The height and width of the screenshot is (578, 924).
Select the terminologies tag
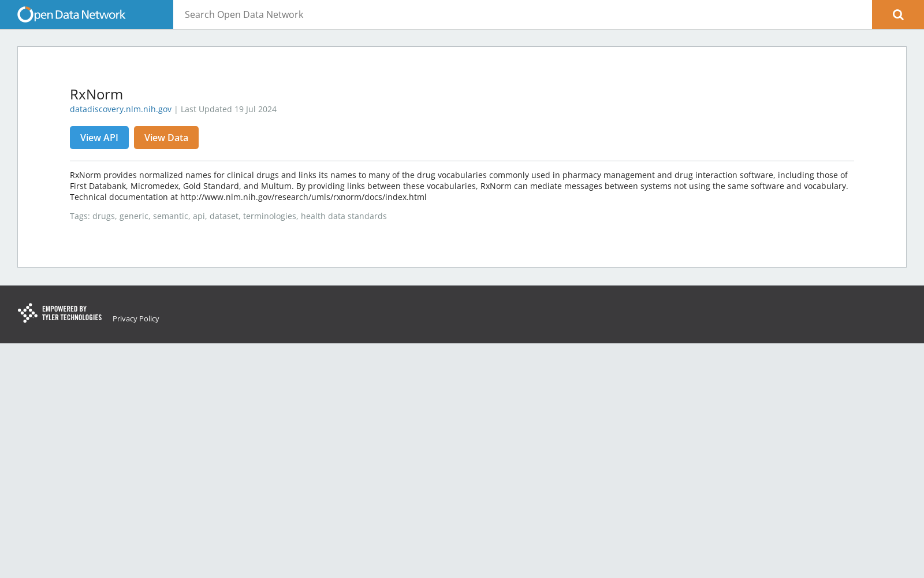pos(270,216)
